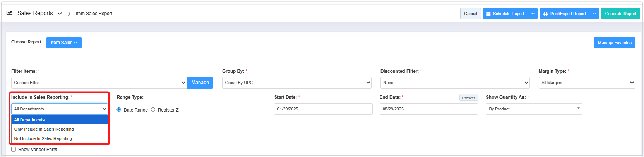Open the Group By UPC dropdown
644x157 pixels.
[296, 83]
